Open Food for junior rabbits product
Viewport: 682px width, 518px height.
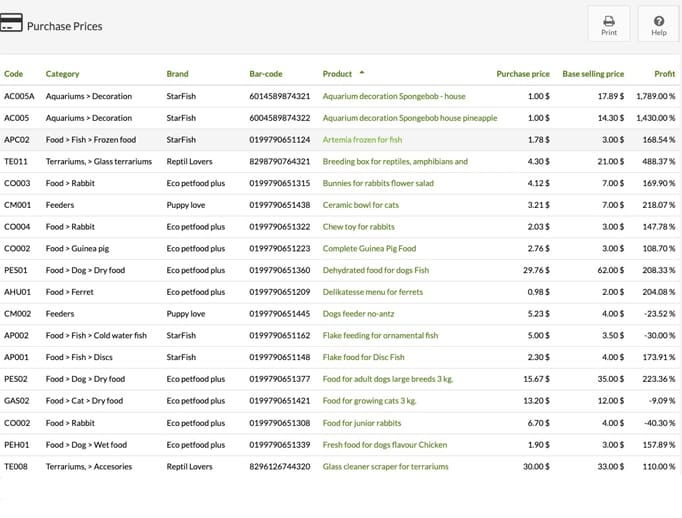pos(362,423)
